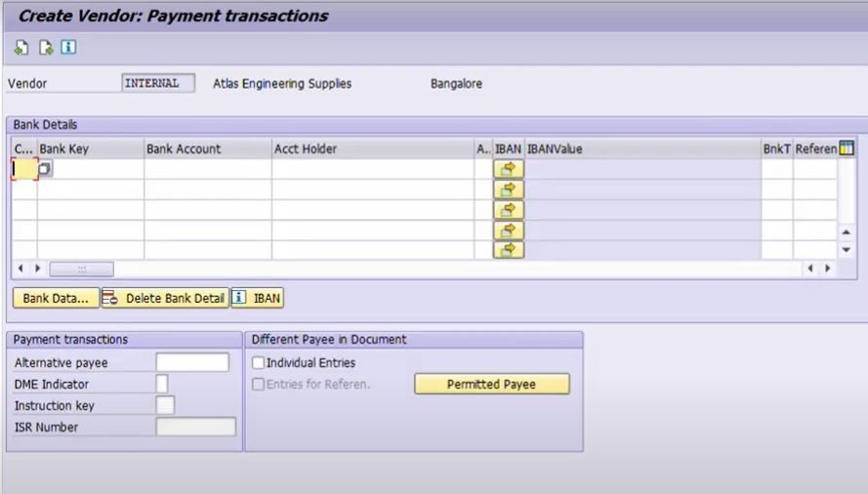Click the ISR Number field
868x494 pixels.
pos(196,427)
